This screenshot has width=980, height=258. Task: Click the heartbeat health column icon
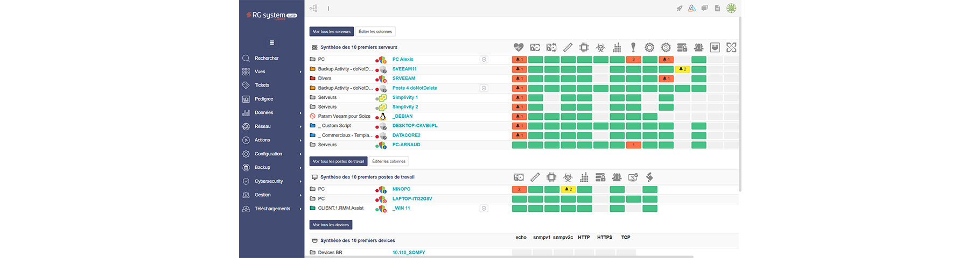tap(519, 47)
